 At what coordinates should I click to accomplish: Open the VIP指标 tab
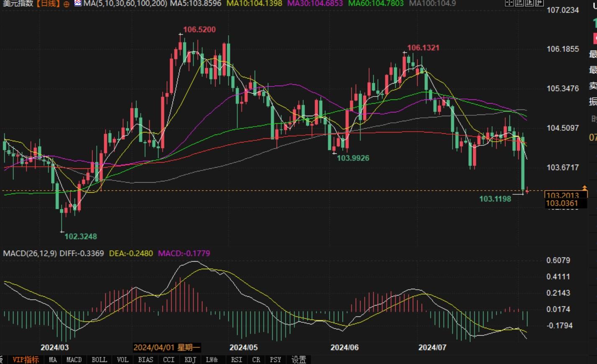tap(26, 359)
